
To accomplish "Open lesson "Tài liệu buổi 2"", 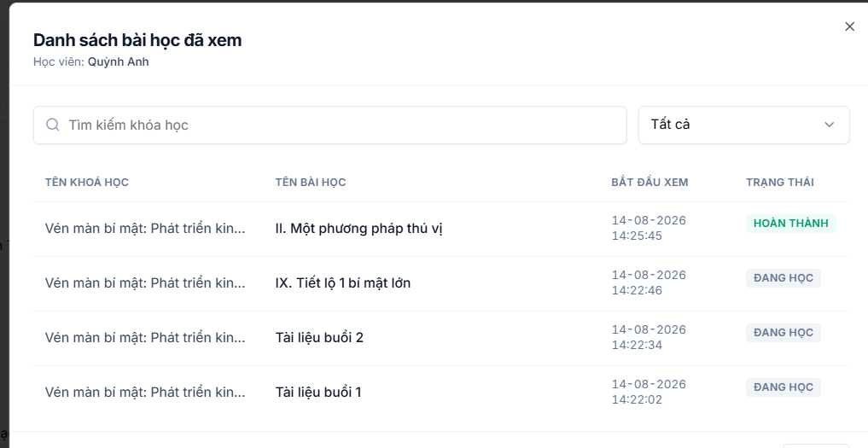I will click(319, 338).
